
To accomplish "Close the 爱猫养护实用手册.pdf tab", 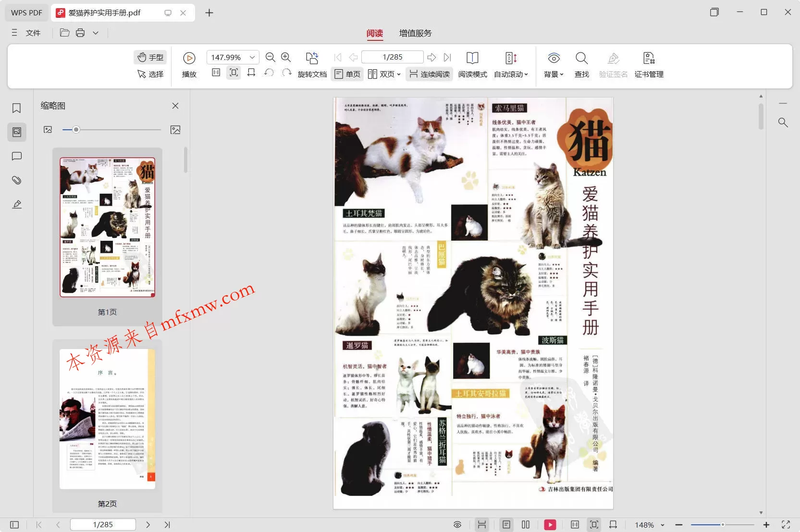I will click(x=183, y=13).
